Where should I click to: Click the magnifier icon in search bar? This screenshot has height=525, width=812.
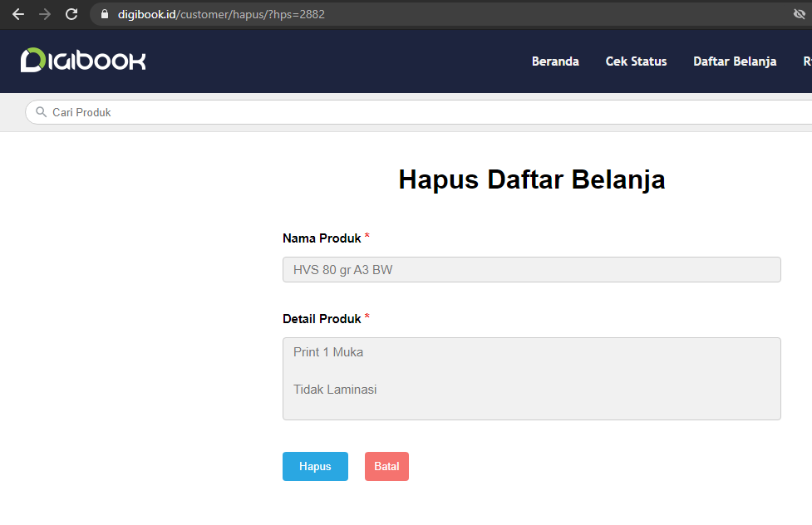click(41, 112)
